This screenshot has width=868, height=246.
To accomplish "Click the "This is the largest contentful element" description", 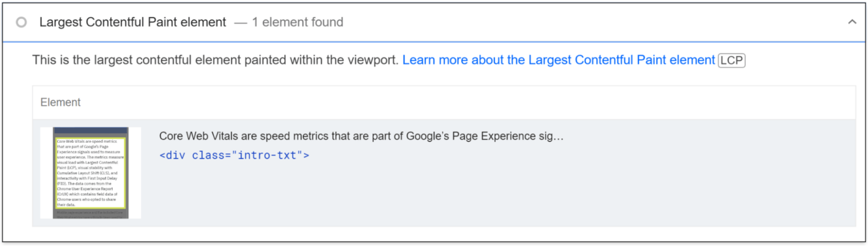I will point(216,60).
